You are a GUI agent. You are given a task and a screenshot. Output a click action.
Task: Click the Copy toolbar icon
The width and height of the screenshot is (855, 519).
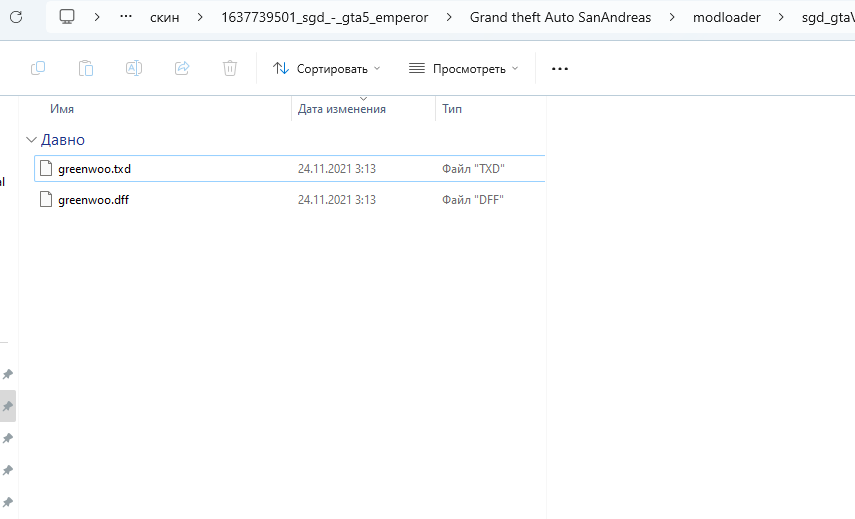pyautogui.click(x=38, y=68)
